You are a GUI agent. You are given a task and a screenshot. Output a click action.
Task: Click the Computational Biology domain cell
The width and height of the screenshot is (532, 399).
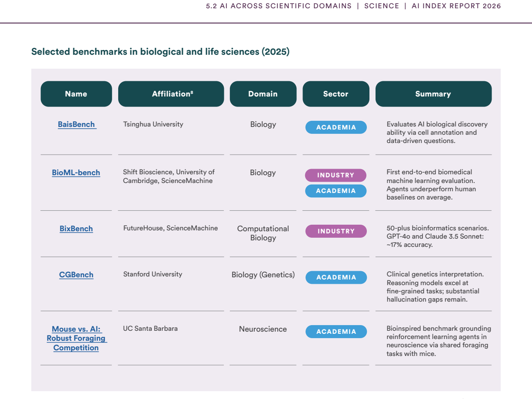click(263, 233)
